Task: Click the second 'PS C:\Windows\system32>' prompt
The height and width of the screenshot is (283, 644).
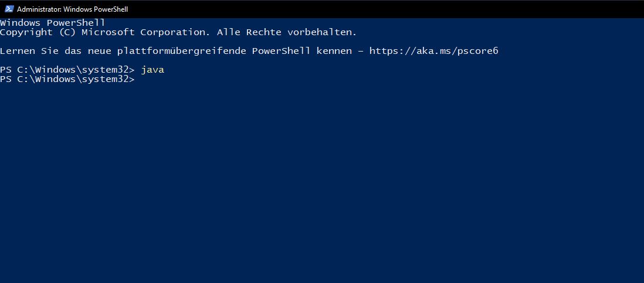Action: 67,80
